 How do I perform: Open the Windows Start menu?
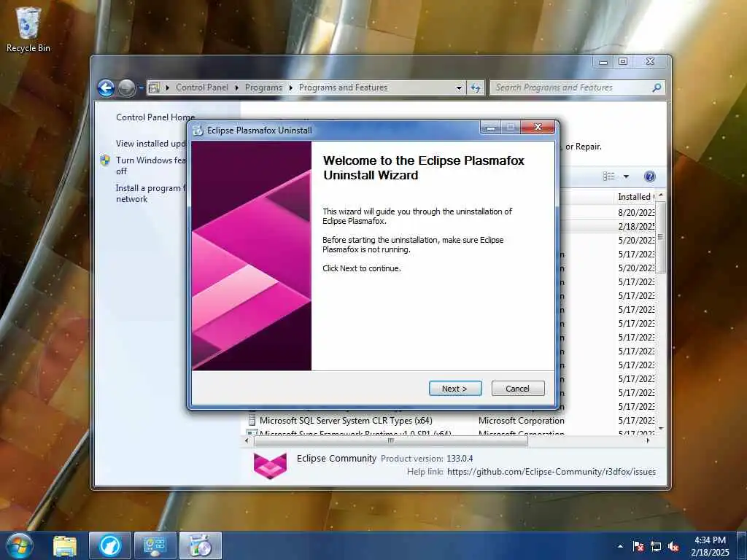[20, 545]
